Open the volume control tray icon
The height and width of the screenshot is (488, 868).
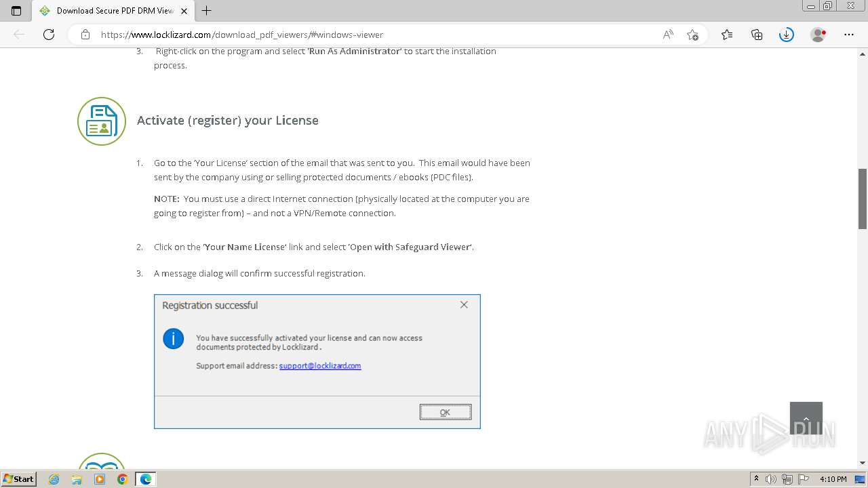[x=771, y=479]
